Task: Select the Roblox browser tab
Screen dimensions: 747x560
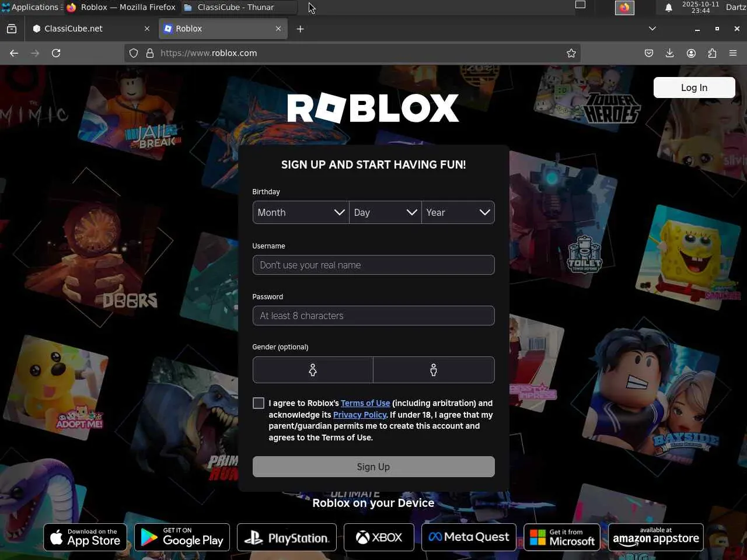Action: (223, 29)
